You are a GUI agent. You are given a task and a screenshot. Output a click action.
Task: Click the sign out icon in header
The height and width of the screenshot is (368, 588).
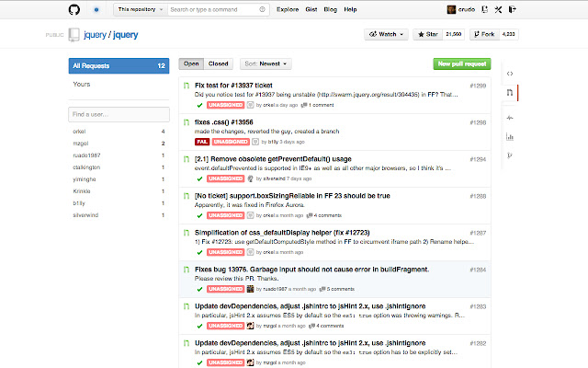click(511, 10)
